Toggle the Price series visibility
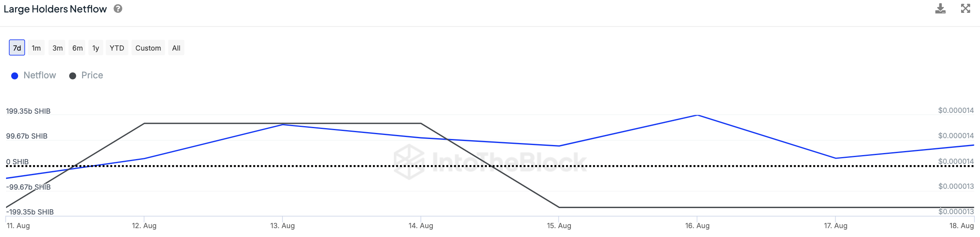 92,76
